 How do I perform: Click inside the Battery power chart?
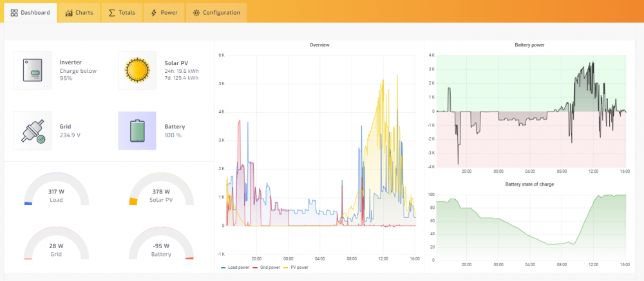point(531,111)
